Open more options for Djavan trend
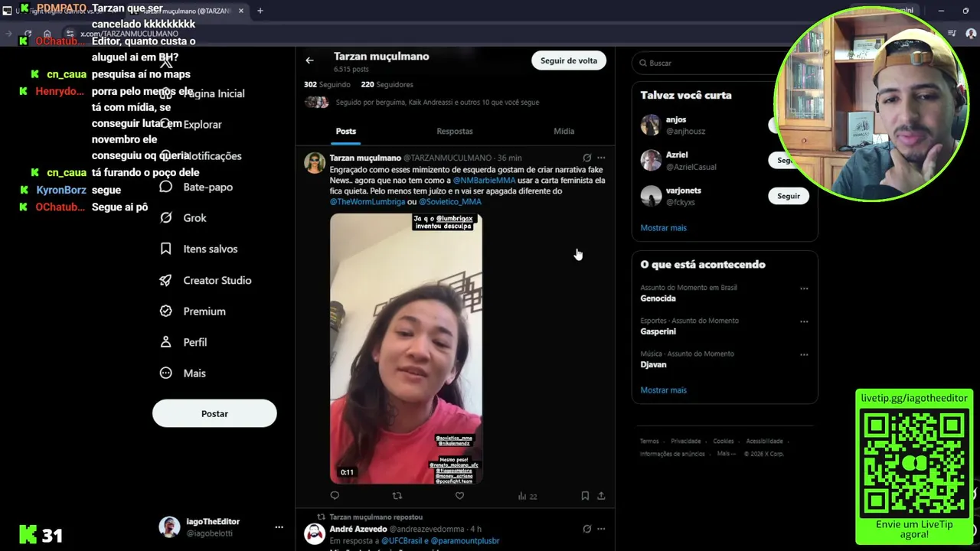 point(804,354)
